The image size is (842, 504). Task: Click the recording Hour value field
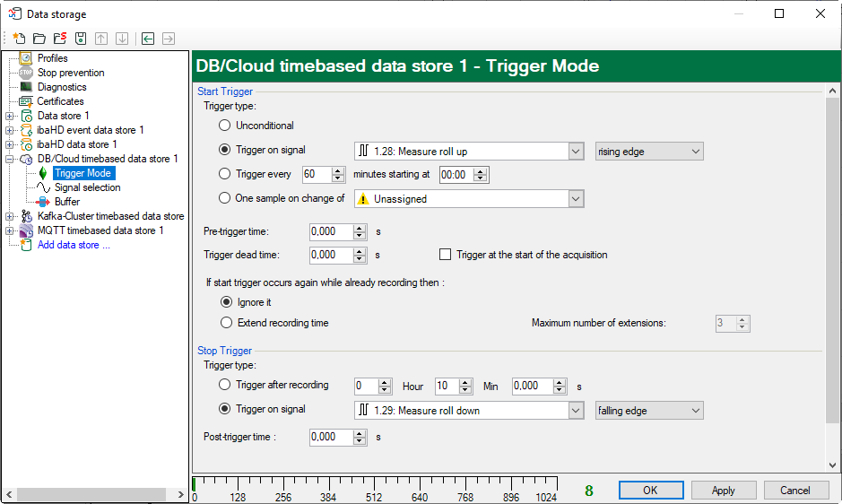click(373, 386)
